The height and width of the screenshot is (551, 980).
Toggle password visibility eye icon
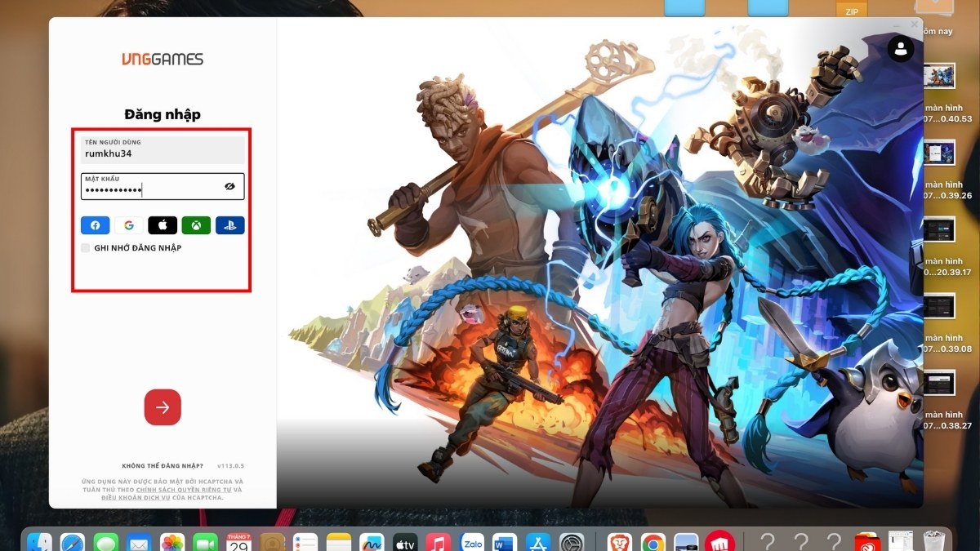pyautogui.click(x=230, y=187)
